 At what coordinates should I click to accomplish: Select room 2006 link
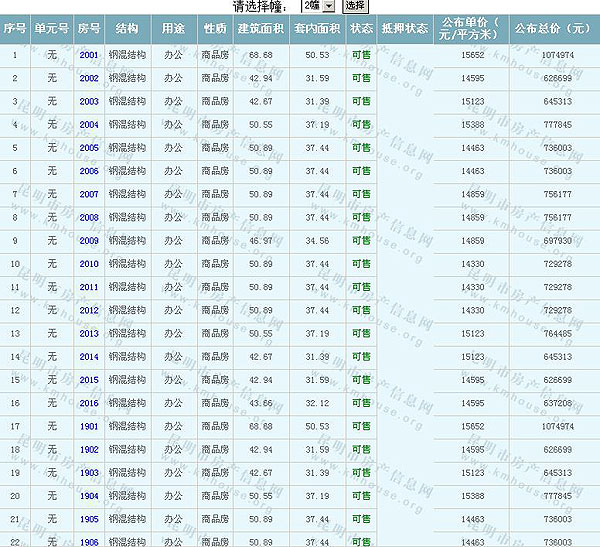click(x=89, y=171)
